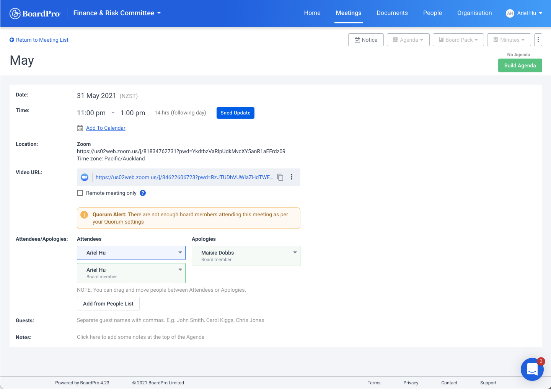
Task: Click the calendar icon beside Add To Calendar
Action: [80, 128]
